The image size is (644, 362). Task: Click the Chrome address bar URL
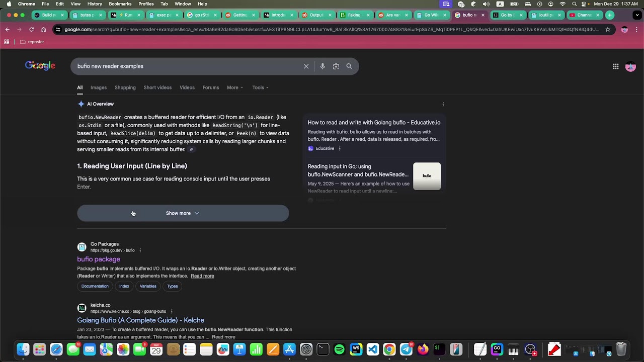(x=332, y=30)
